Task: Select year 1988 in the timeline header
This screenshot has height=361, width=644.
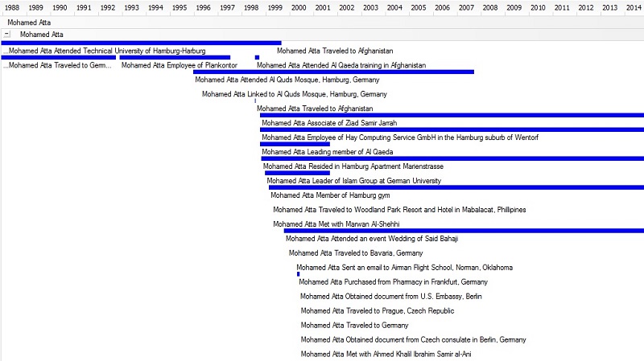Action: pyautogui.click(x=12, y=7)
